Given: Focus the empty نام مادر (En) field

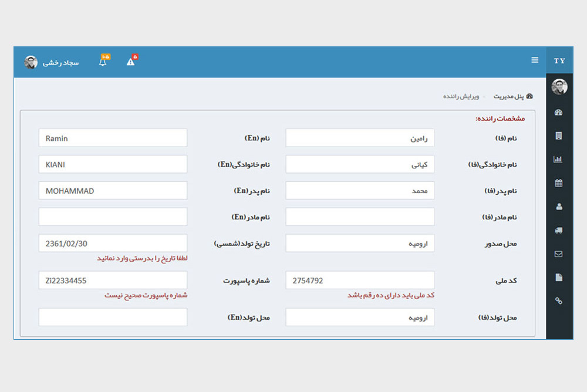Looking at the screenshot, I should click(113, 217).
